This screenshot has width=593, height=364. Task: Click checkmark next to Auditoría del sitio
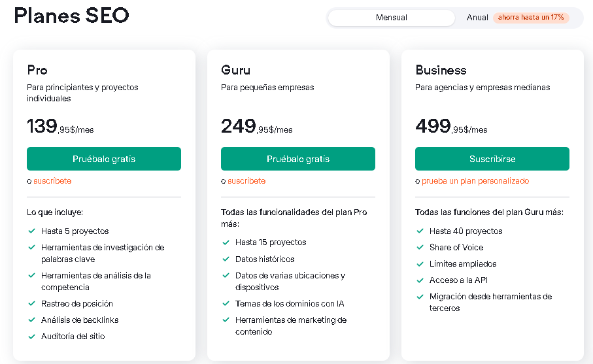pos(32,336)
